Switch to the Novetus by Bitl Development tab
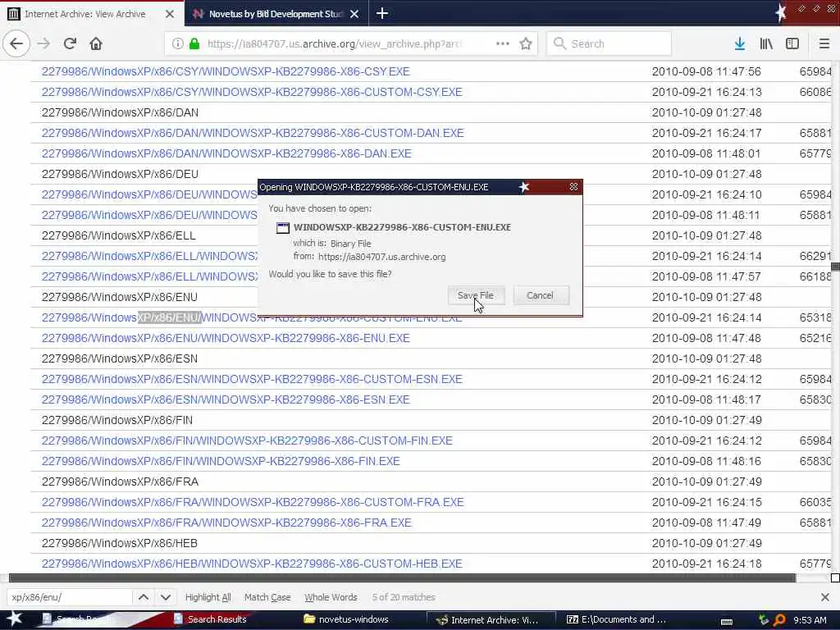Viewport: 840px width, 630px height. point(276,14)
